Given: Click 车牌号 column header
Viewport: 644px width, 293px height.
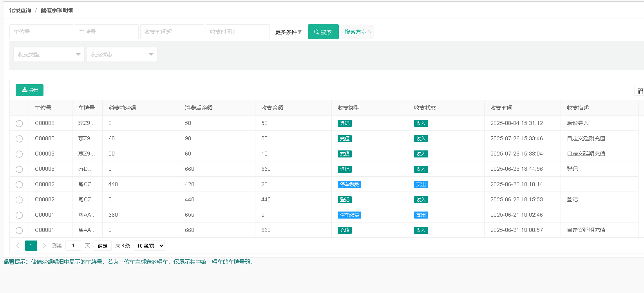Looking at the screenshot, I should (87, 108).
